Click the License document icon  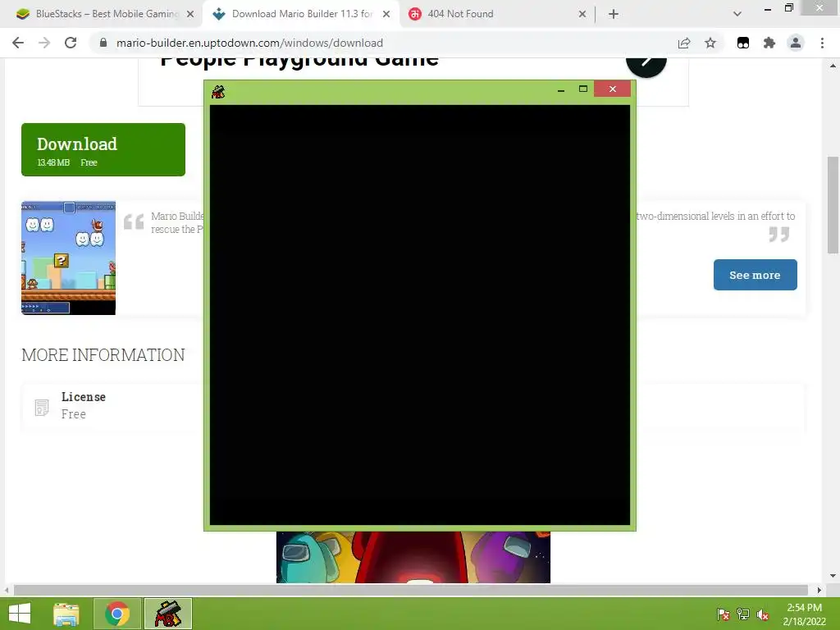tap(42, 407)
